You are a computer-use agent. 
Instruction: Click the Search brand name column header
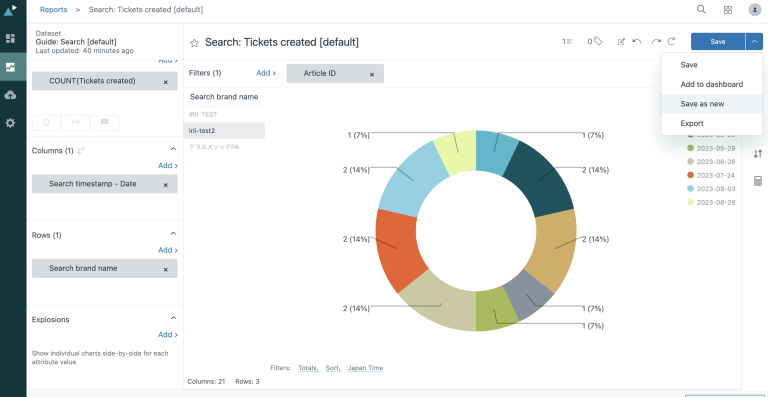pos(224,97)
